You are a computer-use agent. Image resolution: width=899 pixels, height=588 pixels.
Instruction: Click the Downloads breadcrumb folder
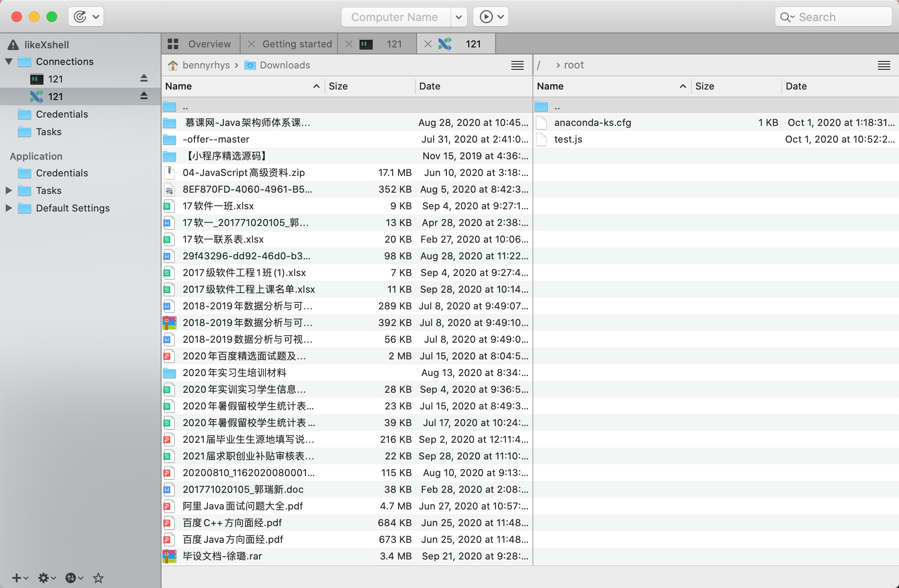coord(277,65)
